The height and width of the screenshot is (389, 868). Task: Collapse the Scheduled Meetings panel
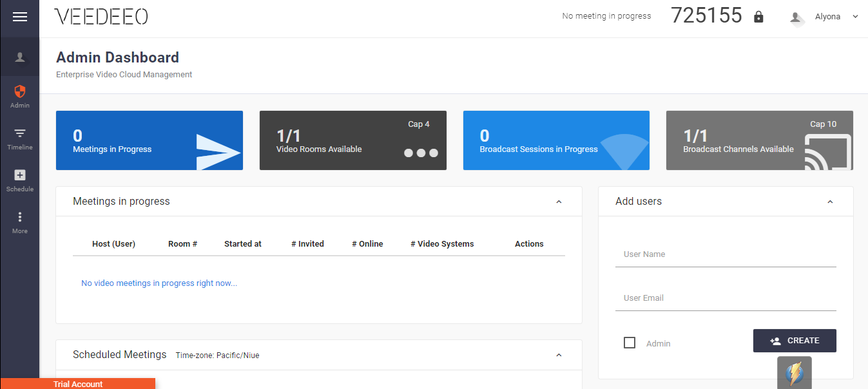click(x=559, y=355)
